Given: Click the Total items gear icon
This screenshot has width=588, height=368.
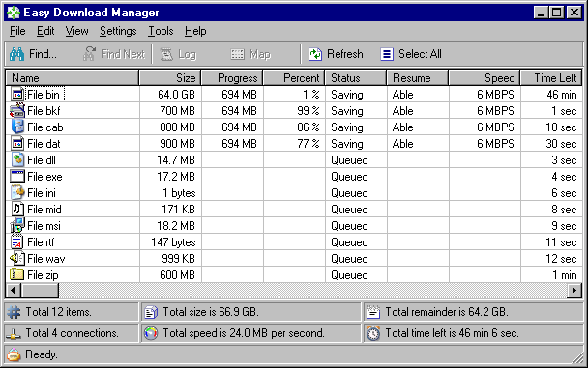Looking at the screenshot, I should (x=15, y=312).
